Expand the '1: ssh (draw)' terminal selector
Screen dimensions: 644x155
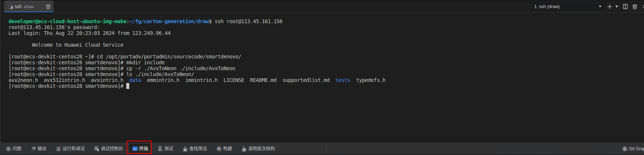(x=568, y=7)
